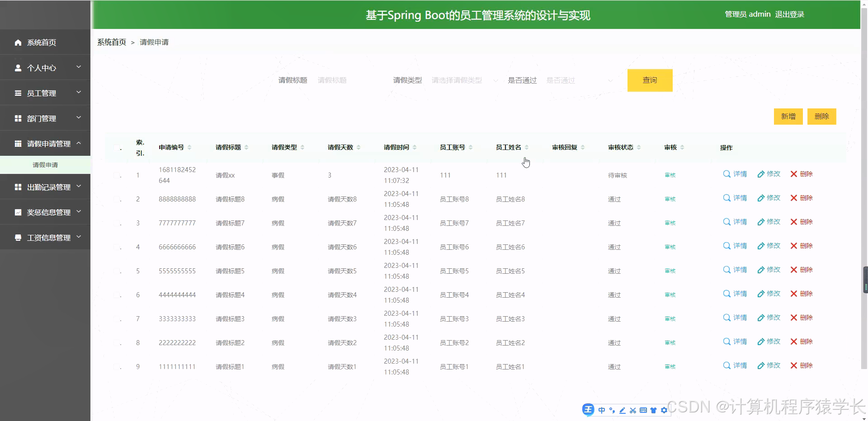The width and height of the screenshot is (868, 421).
Task: Click the red X 删除 icon on row 1681182452644
Action: point(793,173)
